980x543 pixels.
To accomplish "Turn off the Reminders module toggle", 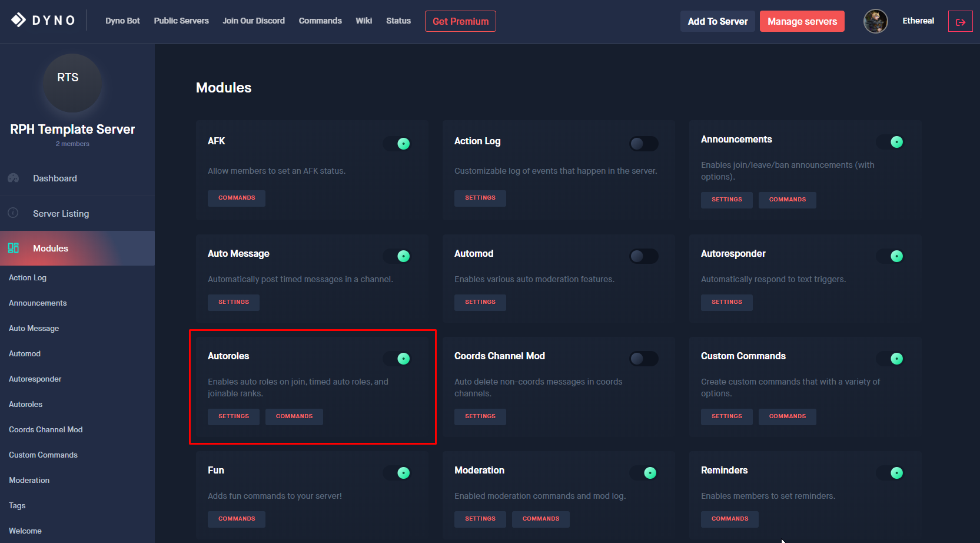I will click(891, 472).
